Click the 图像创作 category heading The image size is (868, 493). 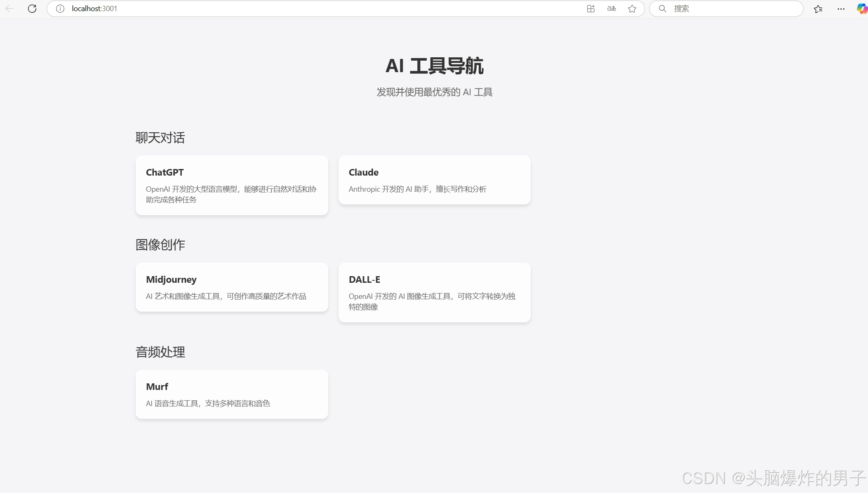coord(160,245)
